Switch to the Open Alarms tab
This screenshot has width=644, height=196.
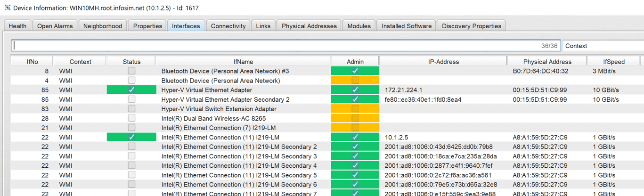pos(55,26)
